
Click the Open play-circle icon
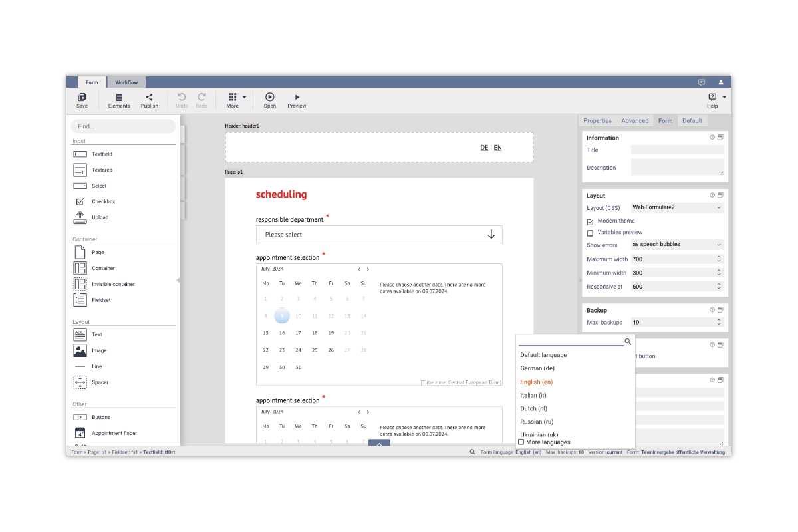click(x=270, y=97)
